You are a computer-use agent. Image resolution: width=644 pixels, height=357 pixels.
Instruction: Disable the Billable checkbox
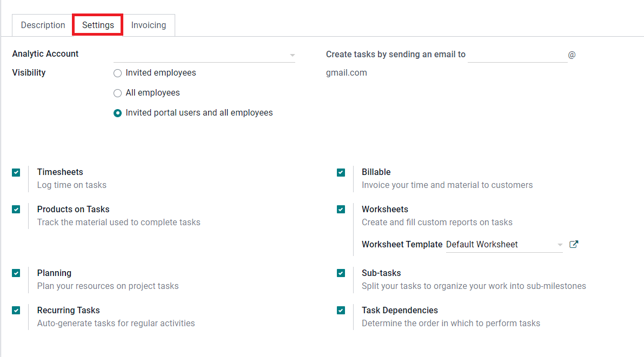click(x=341, y=172)
